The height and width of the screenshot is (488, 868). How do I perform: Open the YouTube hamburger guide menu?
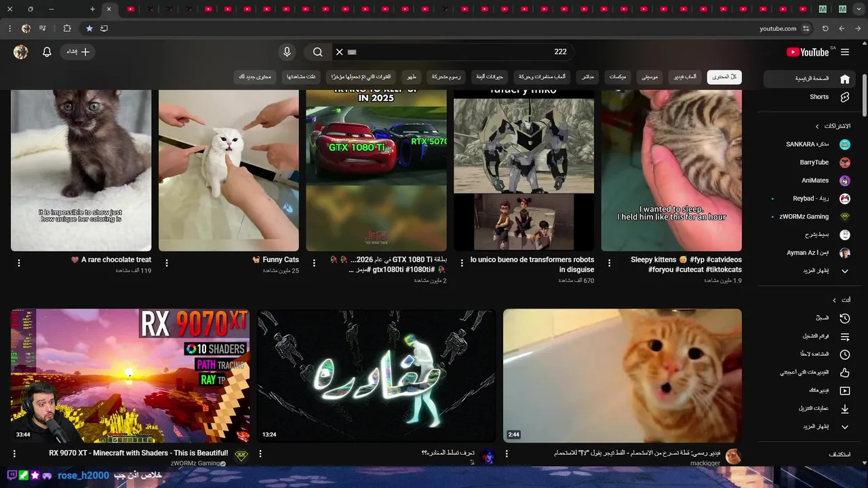click(845, 52)
